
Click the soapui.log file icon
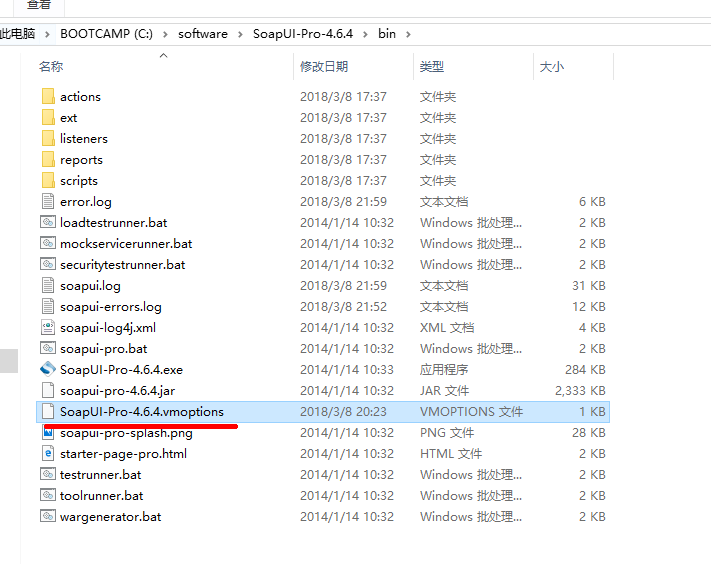tap(48, 286)
